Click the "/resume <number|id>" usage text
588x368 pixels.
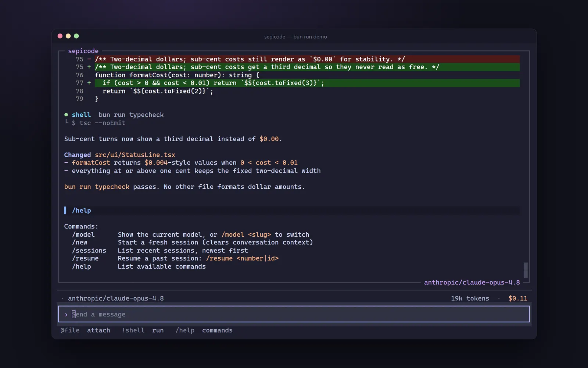coord(242,258)
